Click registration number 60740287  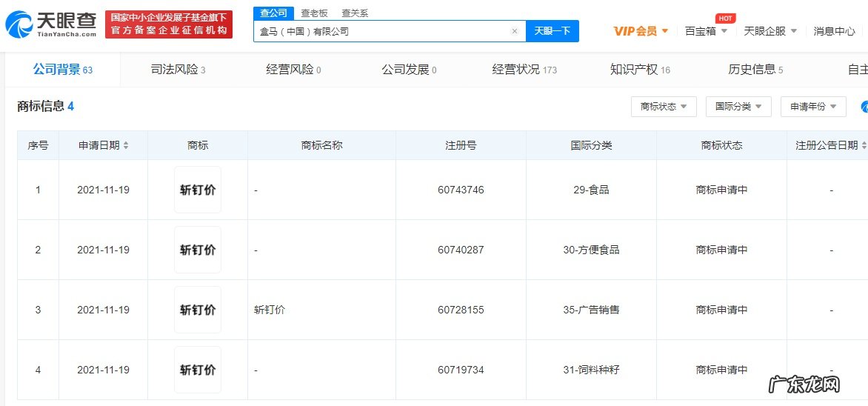(461, 250)
